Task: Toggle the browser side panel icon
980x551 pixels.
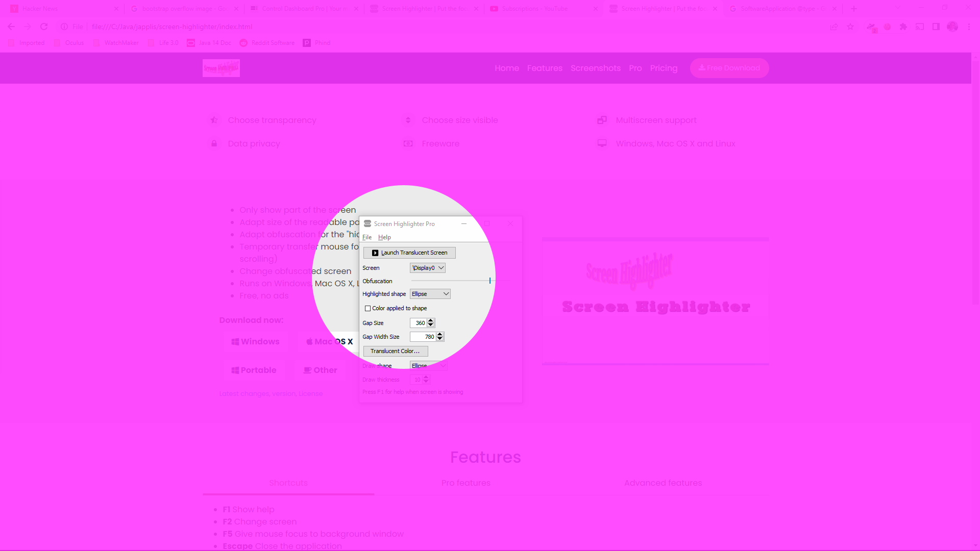Action: pyautogui.click(x=936, y=27)
